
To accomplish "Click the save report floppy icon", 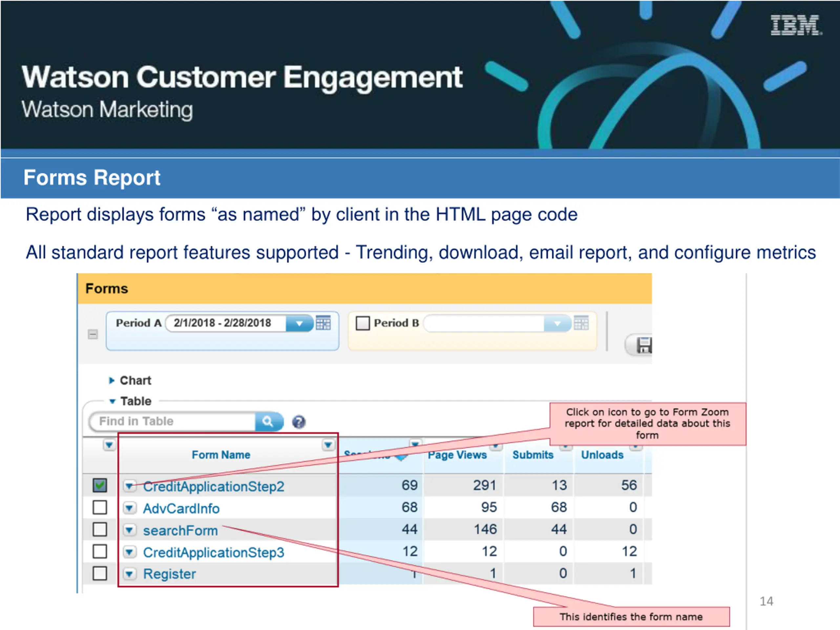I will [644, 345].
